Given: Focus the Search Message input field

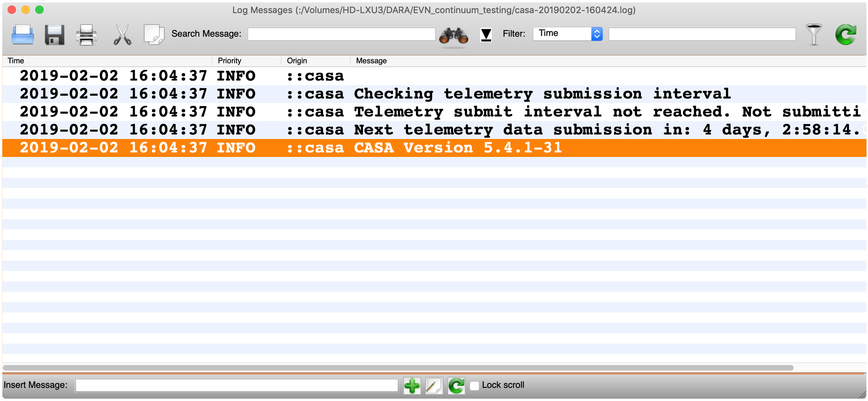Looking at the screenshot, I should click(x=341, y=34).
